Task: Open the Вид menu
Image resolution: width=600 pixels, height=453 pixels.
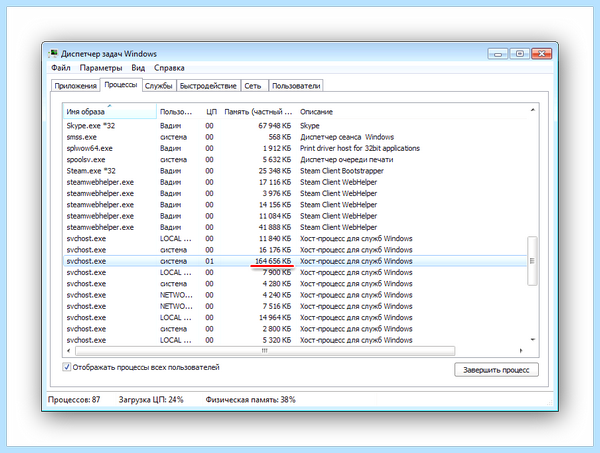Action: click(138, 68)
